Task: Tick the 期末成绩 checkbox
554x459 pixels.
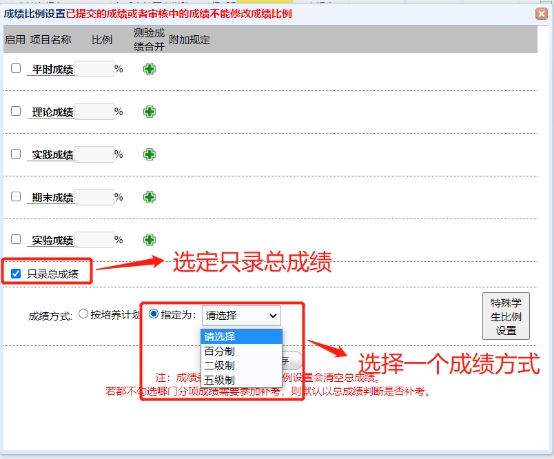Action: [x=16, y=196]
